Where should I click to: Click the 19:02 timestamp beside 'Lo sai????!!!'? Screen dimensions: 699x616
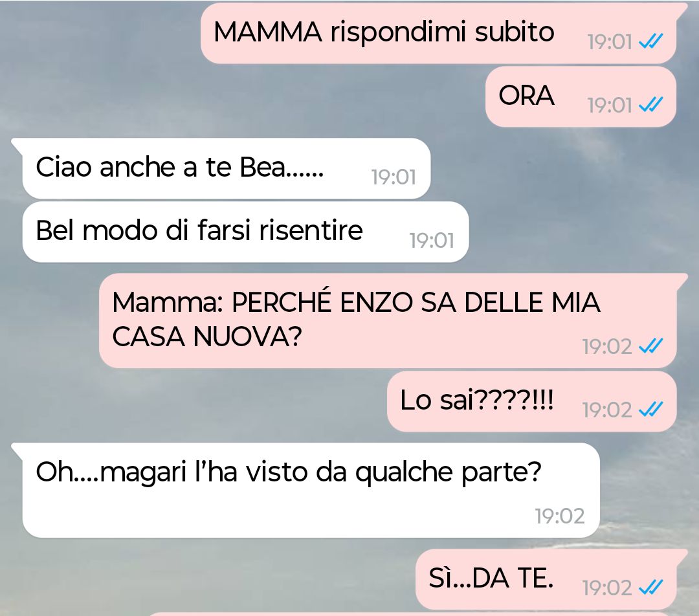point(607,410)
